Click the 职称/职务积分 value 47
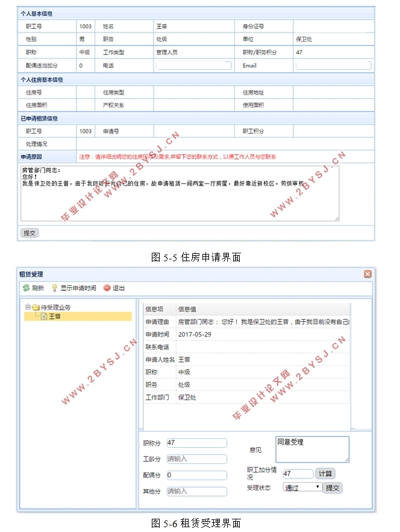Screen dimensions: 400x532 click(x=299, y=52)
